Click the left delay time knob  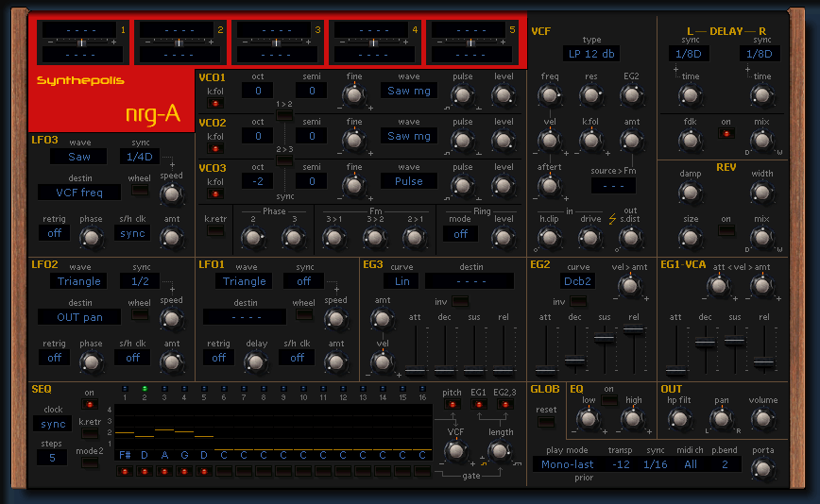pos(691,95)
